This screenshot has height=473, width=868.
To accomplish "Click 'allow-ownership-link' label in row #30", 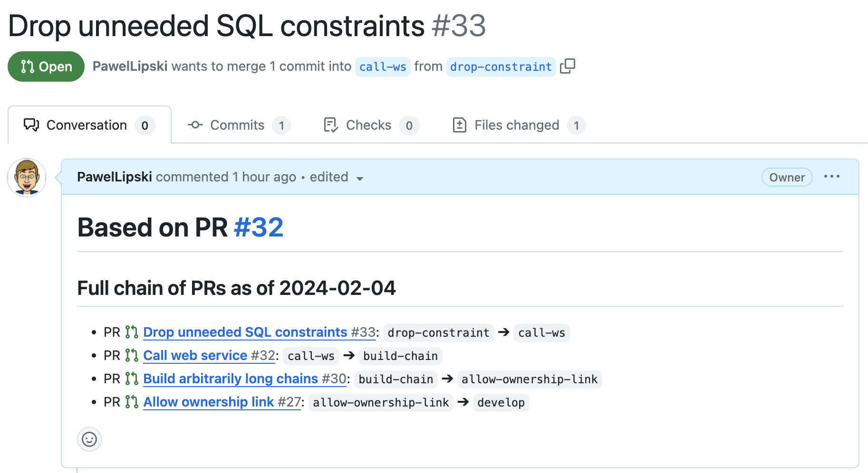I will [x=530, y=379].
